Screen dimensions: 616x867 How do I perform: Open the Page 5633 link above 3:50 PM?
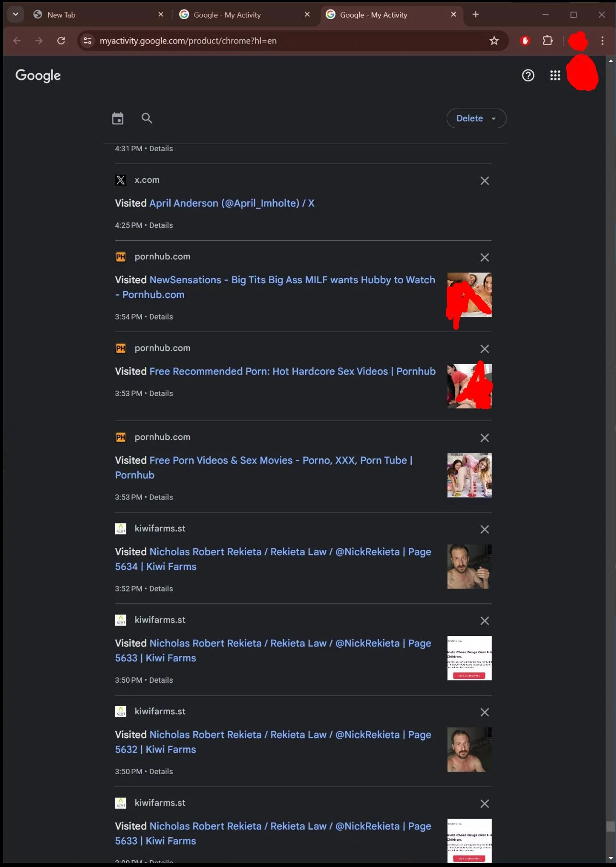tap(273, 650)
